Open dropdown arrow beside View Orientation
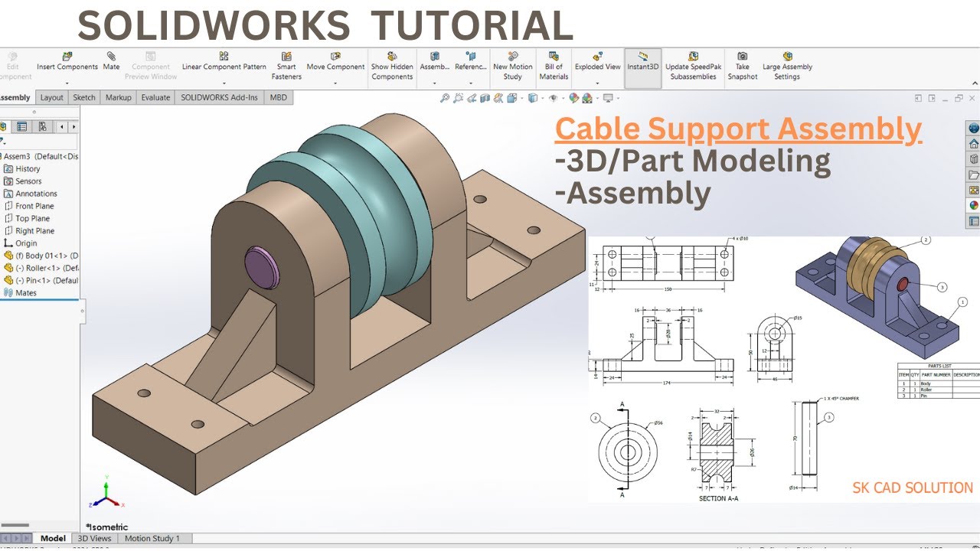The image size is (980, 551). (521, 99)
